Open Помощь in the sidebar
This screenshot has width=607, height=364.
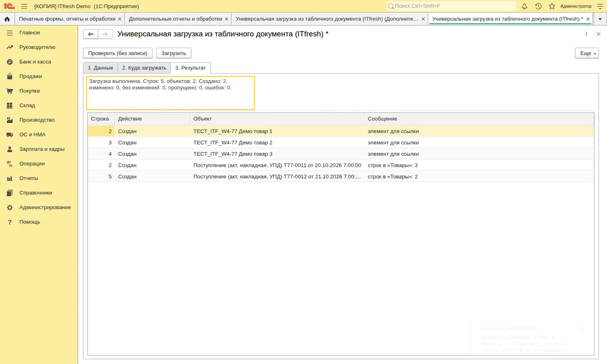coord(29,222)
